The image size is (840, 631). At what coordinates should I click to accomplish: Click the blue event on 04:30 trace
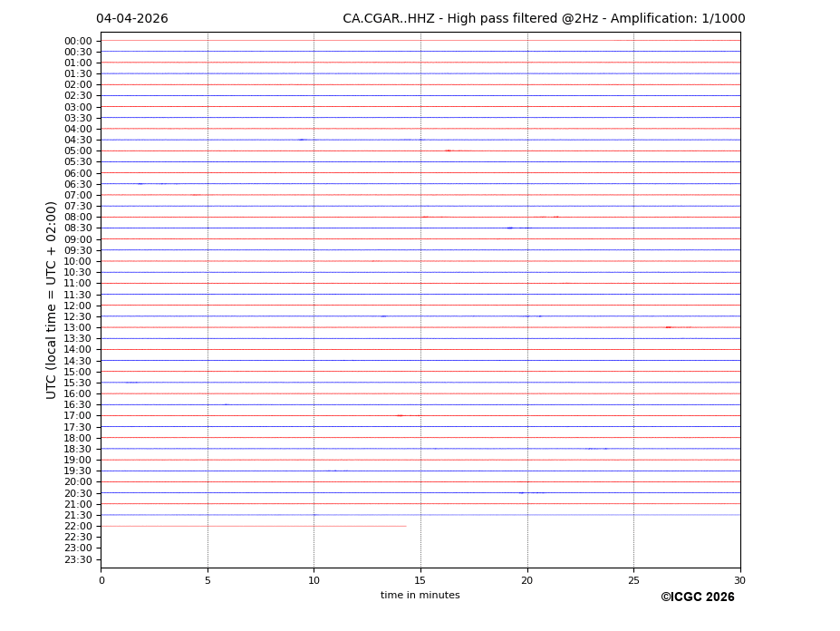302,140
